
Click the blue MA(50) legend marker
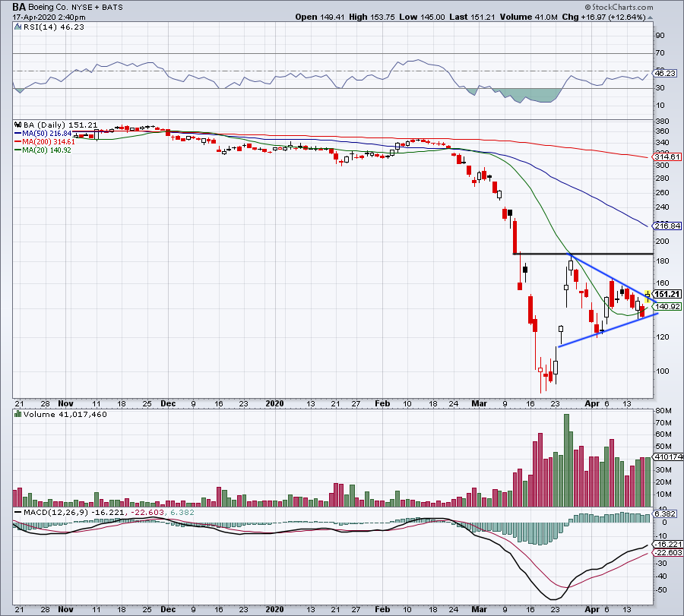(x=18, y=133)
